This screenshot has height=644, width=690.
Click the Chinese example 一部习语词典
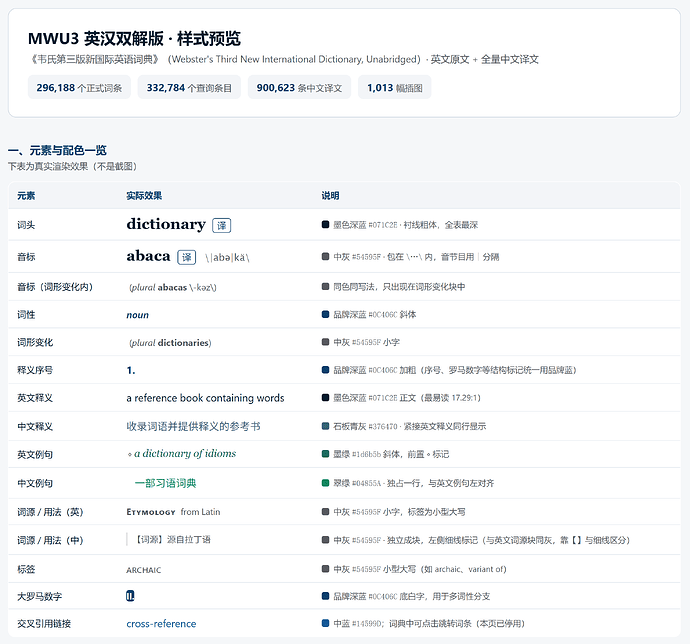(165, 483)
